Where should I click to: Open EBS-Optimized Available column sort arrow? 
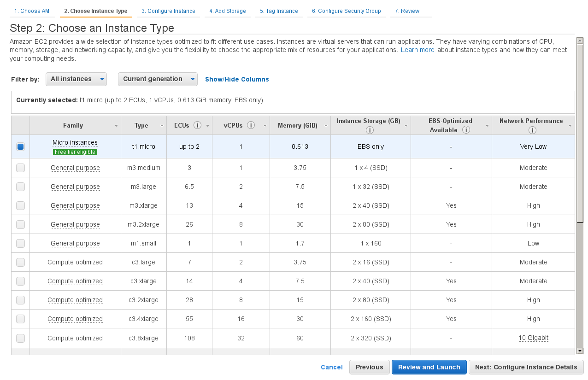(x=487, y=126)
